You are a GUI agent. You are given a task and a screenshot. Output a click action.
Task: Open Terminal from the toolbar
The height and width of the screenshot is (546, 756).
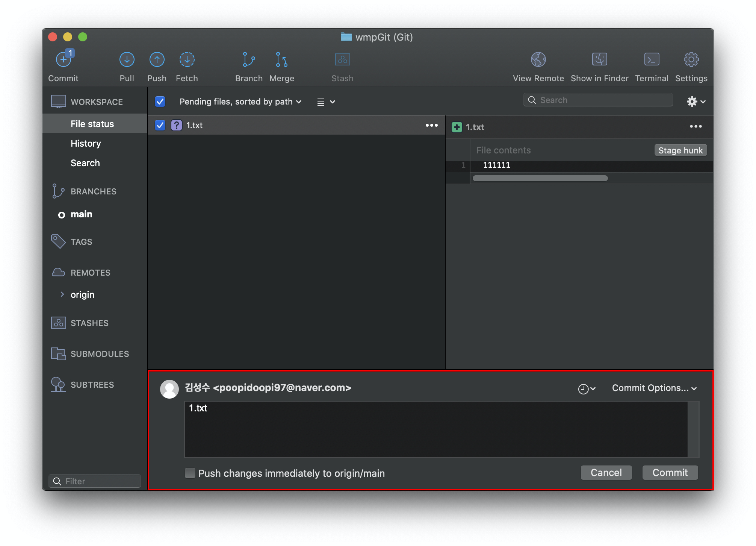pos(652,60)
